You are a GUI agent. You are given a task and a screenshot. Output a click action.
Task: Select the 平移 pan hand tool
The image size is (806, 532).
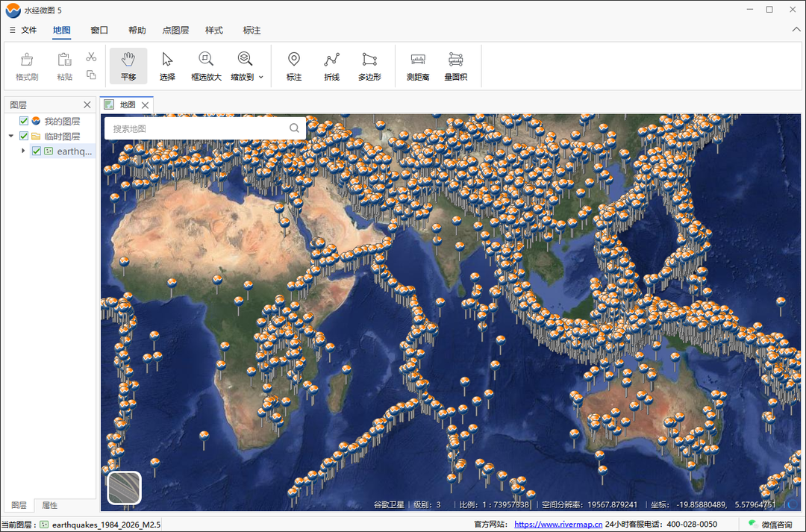[x=128, y=66]
